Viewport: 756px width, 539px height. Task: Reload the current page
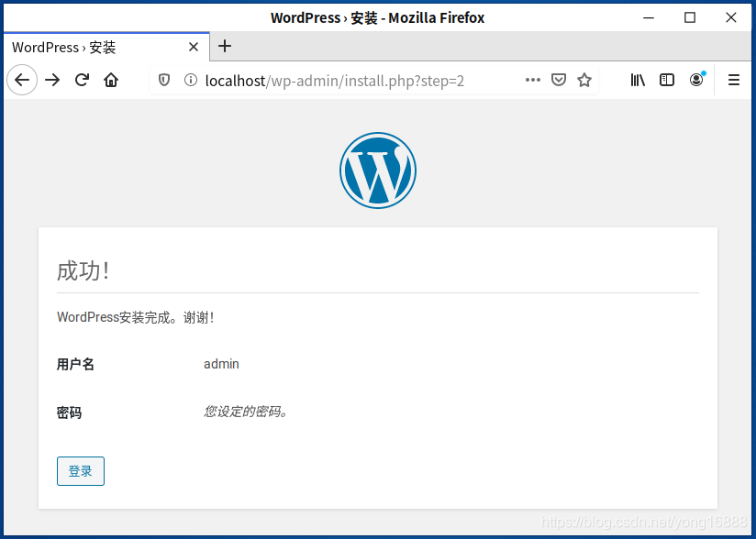click(82, 80)
